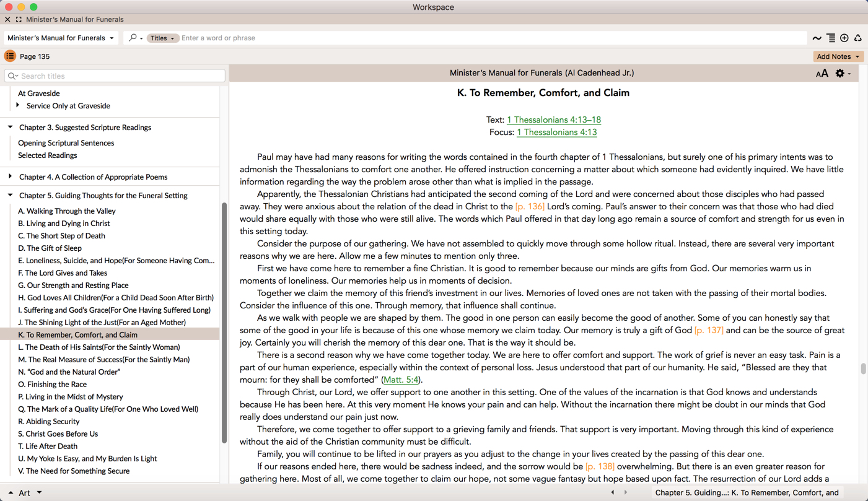Image resolution: width=868 pixels, height=501 pixels.
Task: Click the reading pane scrollbar thumb
Action: [x=863, y=368]
